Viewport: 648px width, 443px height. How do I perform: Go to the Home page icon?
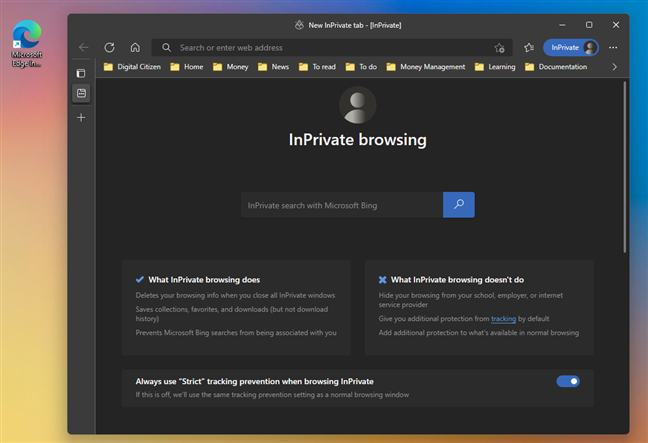(135, 48)
